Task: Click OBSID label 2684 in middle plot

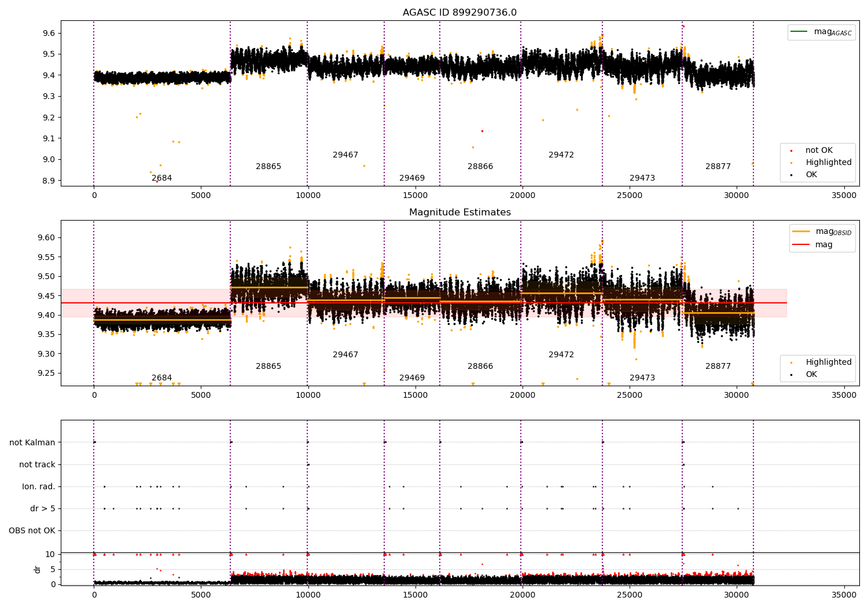Action: (x=161, y=378)
